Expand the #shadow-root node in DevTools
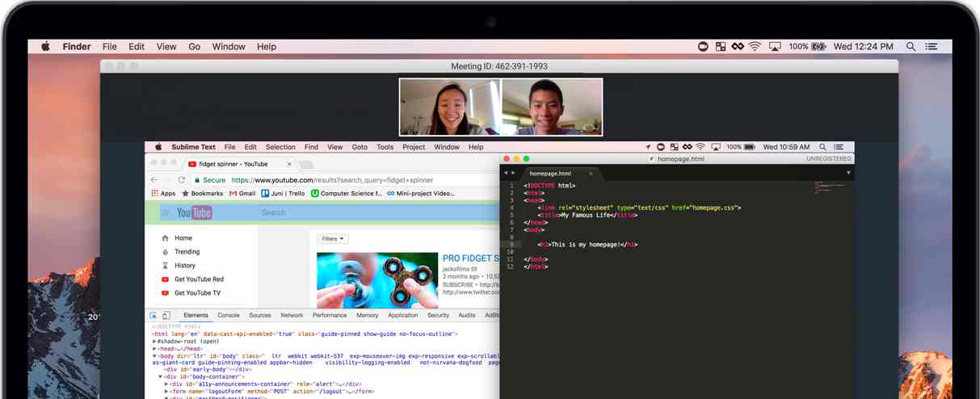980x399 pixels. pos(155,341)
